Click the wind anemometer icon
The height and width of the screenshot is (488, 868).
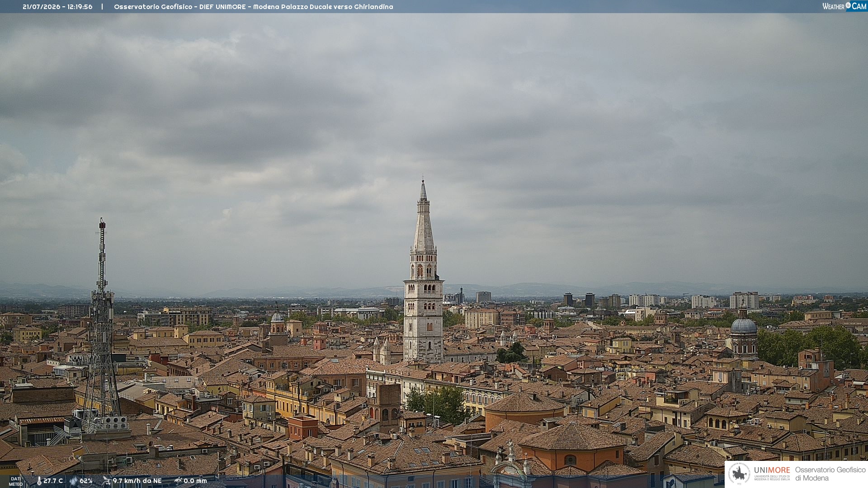coord(106,481)
